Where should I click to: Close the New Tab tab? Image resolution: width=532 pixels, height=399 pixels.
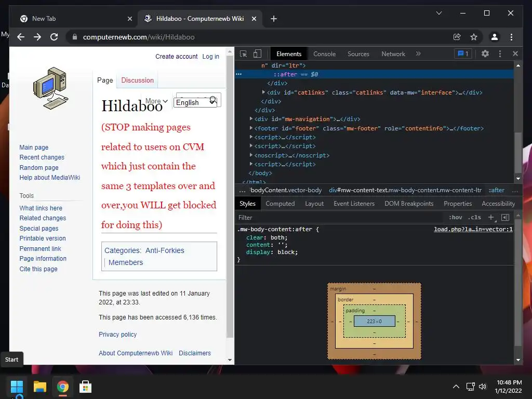(129, 19)
